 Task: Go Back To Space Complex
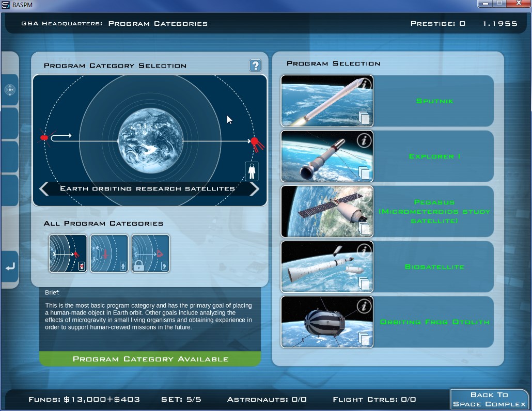489,400
